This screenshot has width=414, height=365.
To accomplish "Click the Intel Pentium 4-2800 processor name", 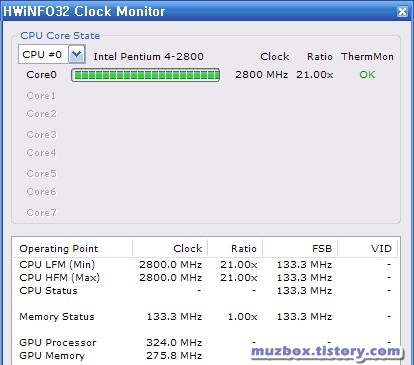I will (x=149, y=57).
